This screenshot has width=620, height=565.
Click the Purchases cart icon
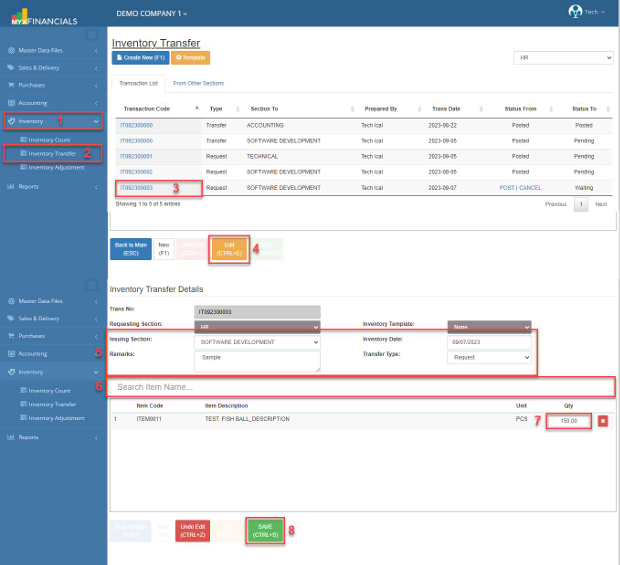(x=12, y=85)
